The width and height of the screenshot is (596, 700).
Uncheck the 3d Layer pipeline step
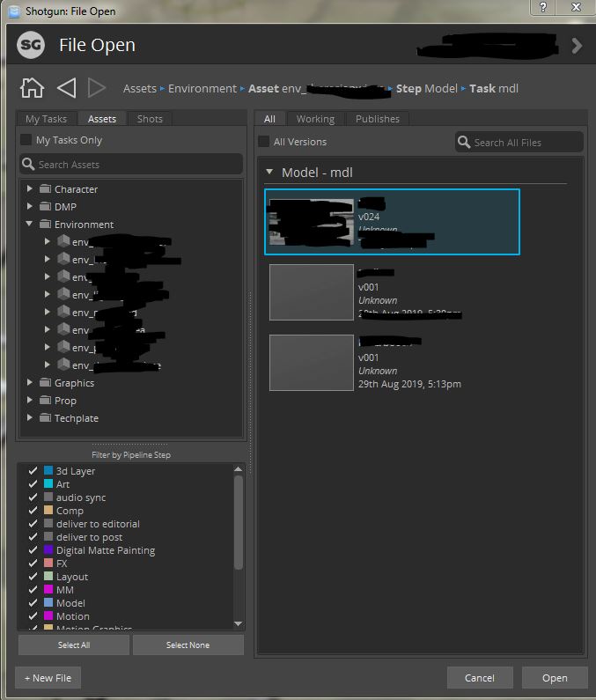33,470
